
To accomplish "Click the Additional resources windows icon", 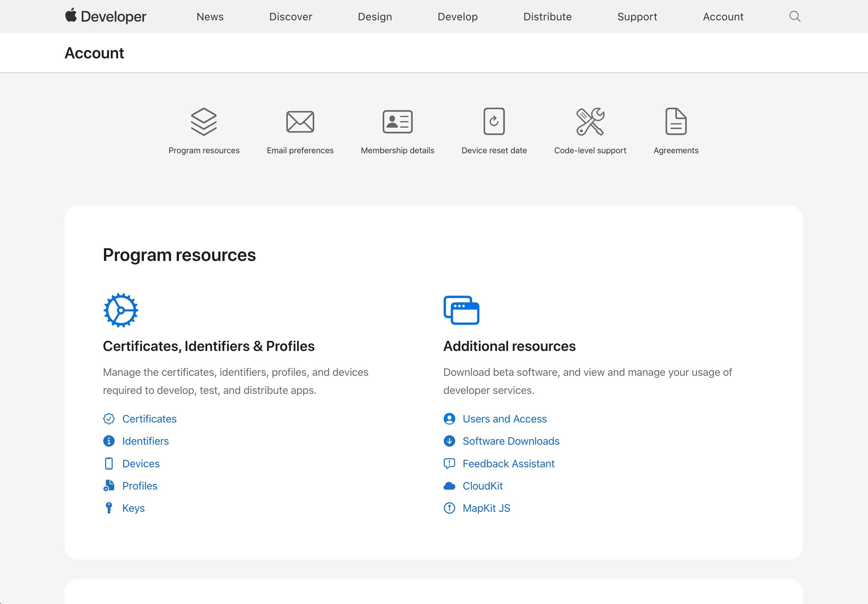I will click(461, 310).
